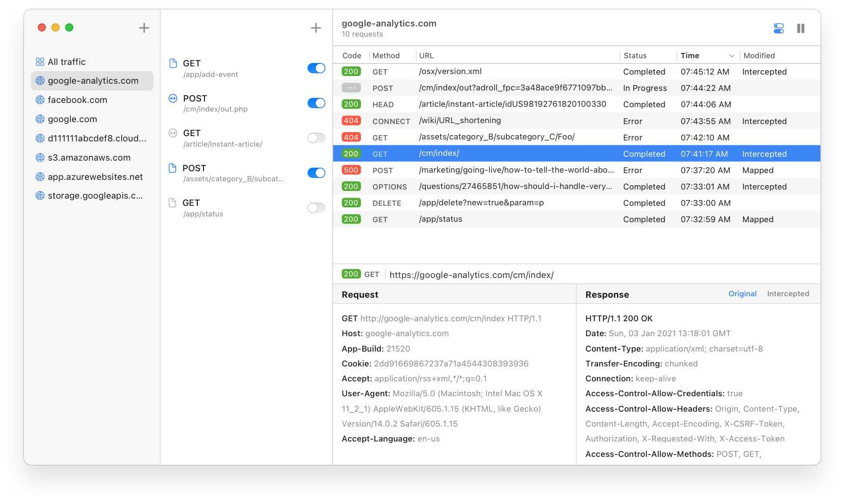Image resolution: width=845 pixels, height=504 pixels.
Task: Click the grayed map icon for /article/instant-article/
Action: pos(173,133)
